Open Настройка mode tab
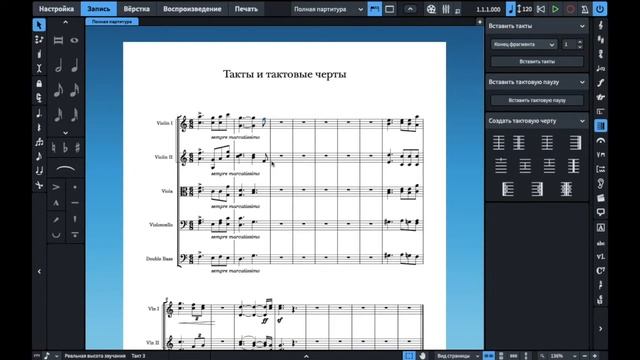This screenshot has width=640, height=360. pyautogui.click(x=56, y=9)
